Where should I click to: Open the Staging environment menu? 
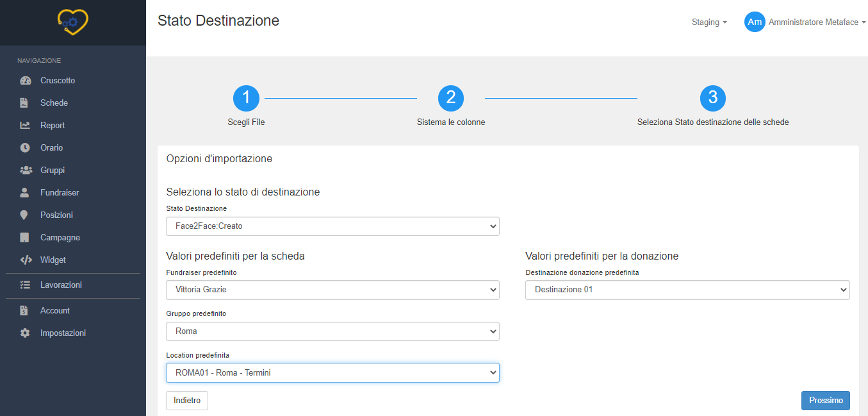click(x=708, y=22)
